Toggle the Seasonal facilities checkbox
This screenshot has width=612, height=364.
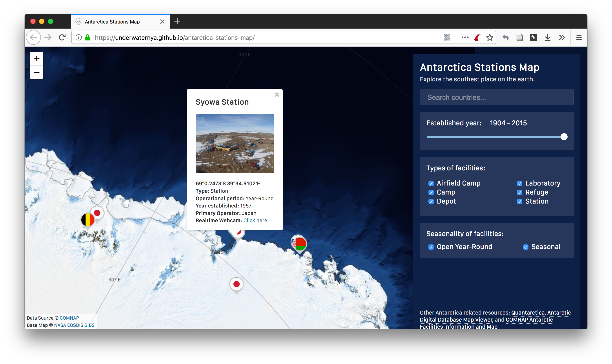click(526, 247)
